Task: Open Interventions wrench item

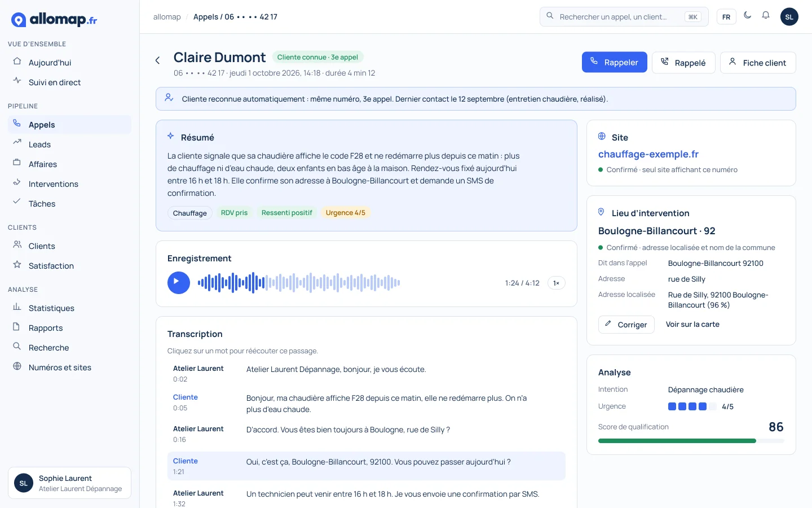Action: [x=69, y=184]
